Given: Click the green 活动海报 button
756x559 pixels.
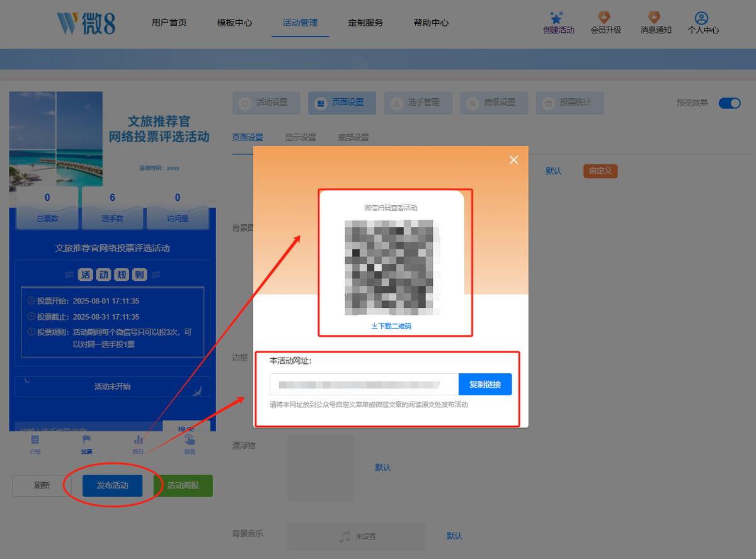Looking at the screenshot, I should tap(183, 485).
